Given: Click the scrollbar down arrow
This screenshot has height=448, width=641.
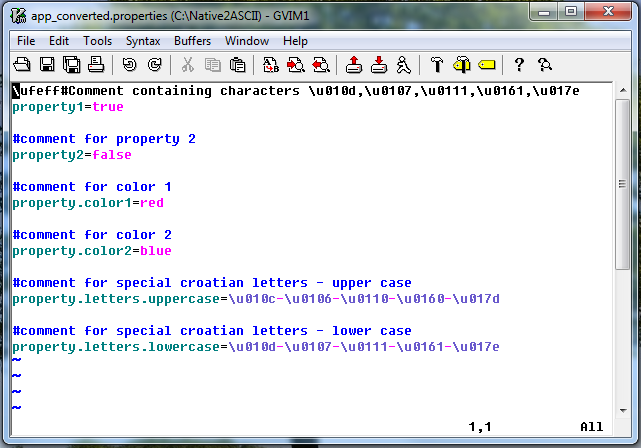Looking at the screenshot, I should (x=623, y=410).
